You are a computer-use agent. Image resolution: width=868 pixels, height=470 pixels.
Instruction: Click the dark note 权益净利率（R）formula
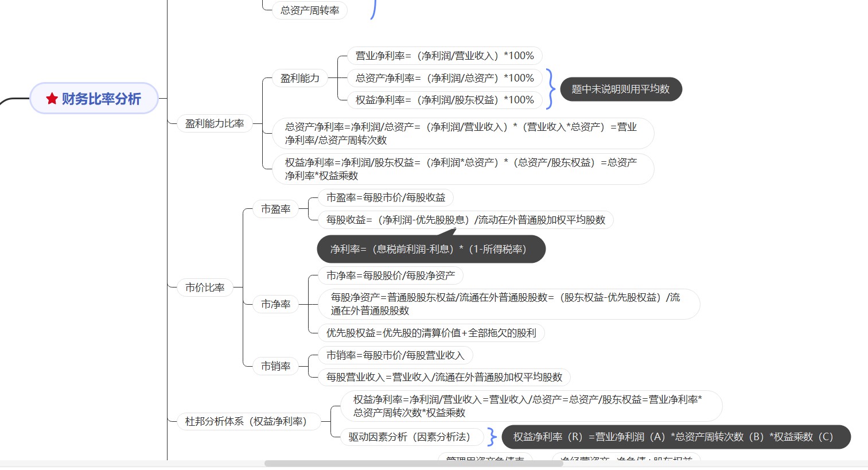tap(676, 437)
